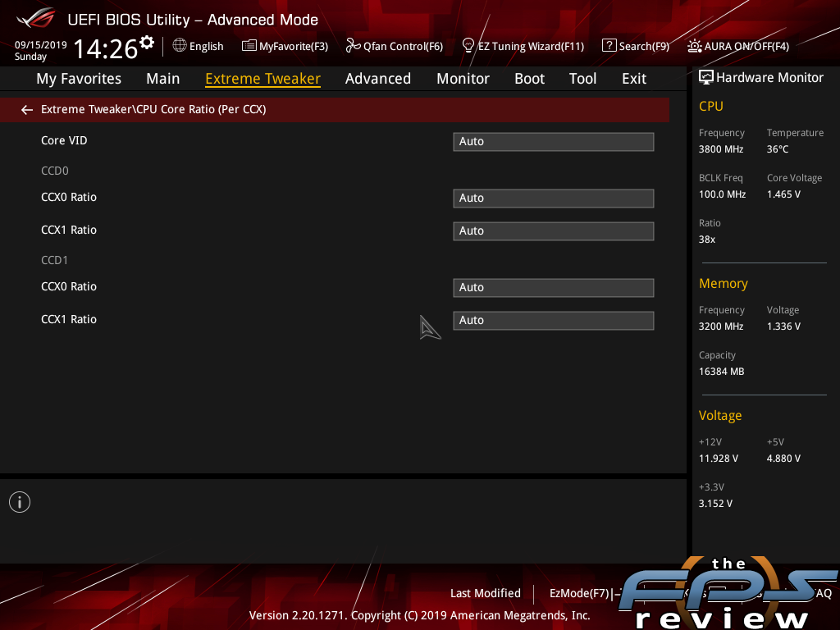Click the Ratio value 38x
Image resolution: width=840 pixels, height=630 pixels.
coord(706,240)
